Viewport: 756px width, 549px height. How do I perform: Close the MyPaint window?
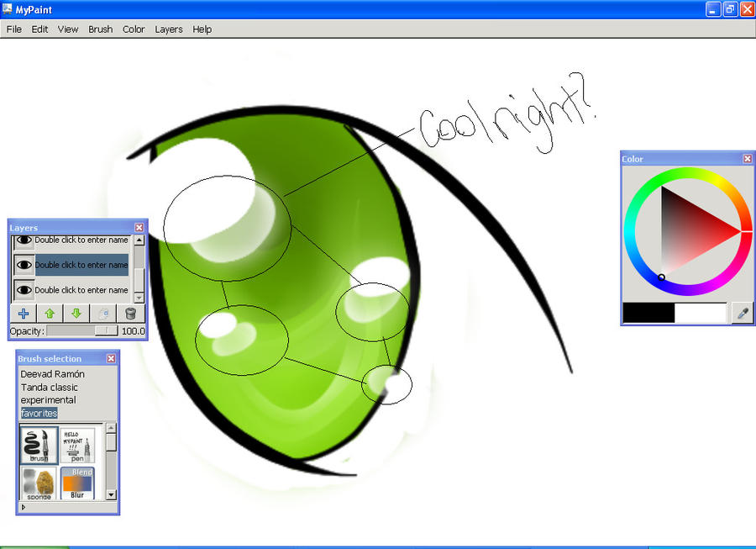click(x=747, y=9)
